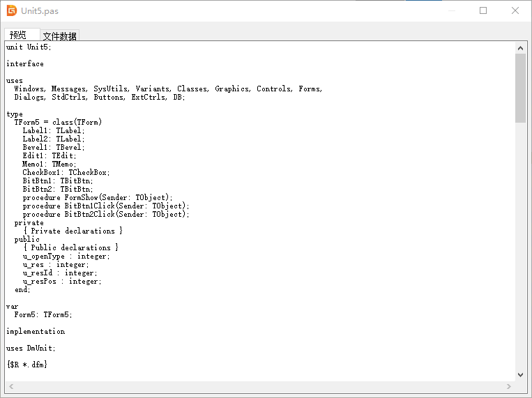Click the 'implementation' keyword line
This screenshot has height=398, width=532.
pyautogui.click(x=36, y=332)
